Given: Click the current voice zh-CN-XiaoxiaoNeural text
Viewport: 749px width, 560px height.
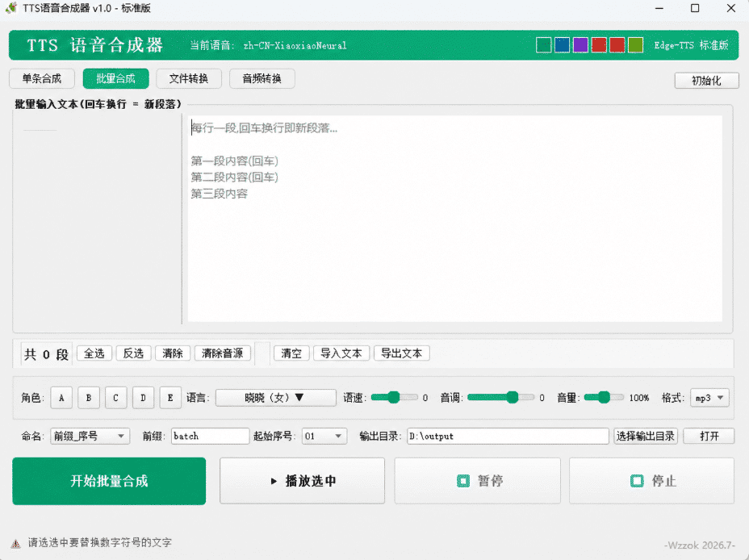Looking at the screenshot, I should pos(295,46).
